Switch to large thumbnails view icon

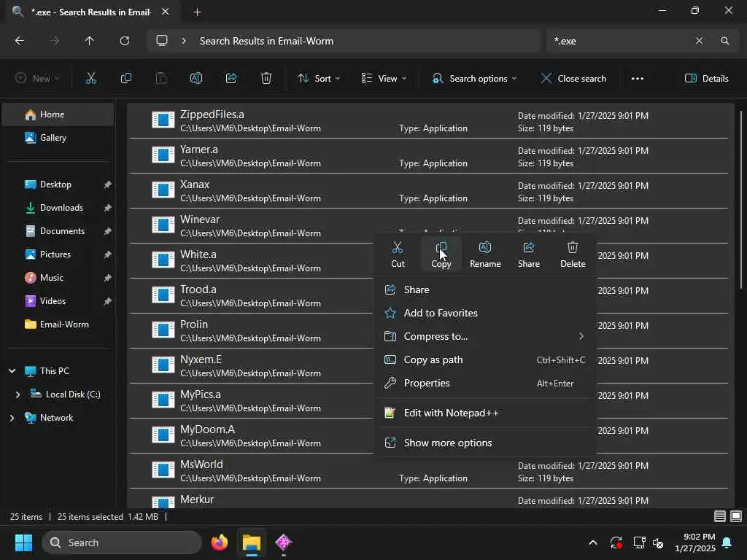tap(736, 516)
